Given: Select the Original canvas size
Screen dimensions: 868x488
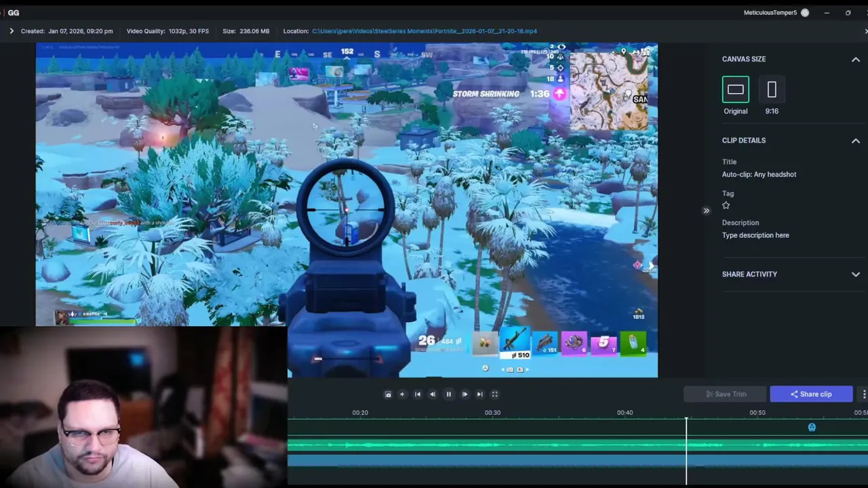Looking at the screenshot, I should (736, 89).
